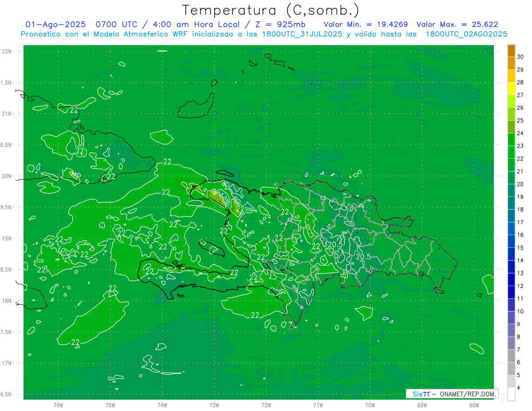Image resolution: width=532 pixels, height=411 pixels.
Task: Pick the teal swatch between 18 and 19
Action: [511, 204]
